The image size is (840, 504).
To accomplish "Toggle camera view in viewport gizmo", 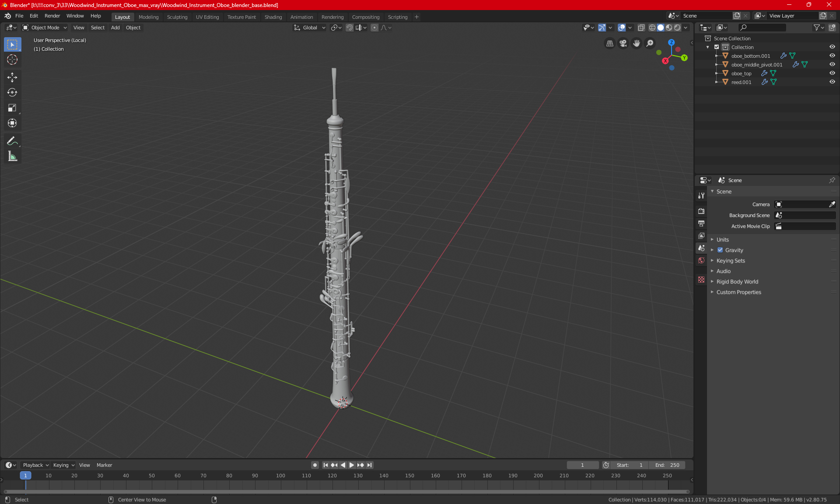I will tap(623, 43).
